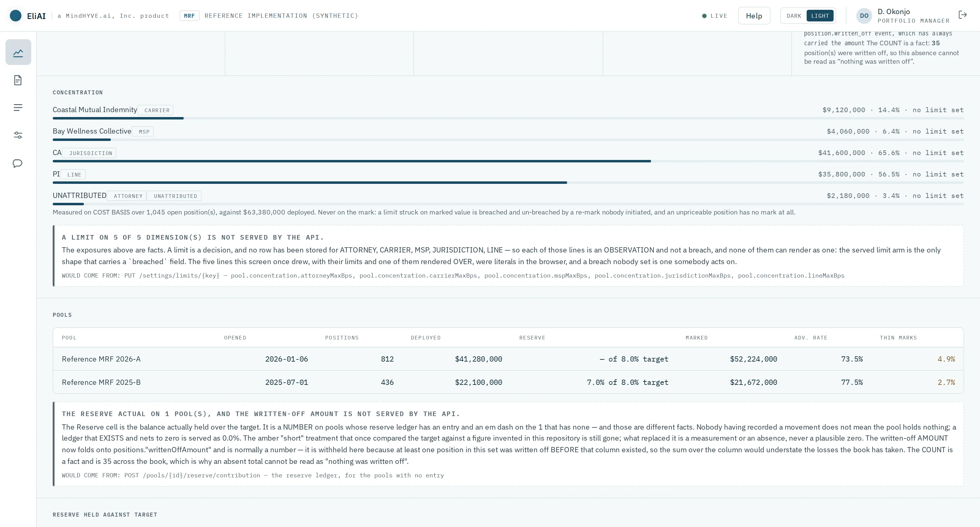Click the 436 positions value
This screenshot has height=527, width=980.
387,382
